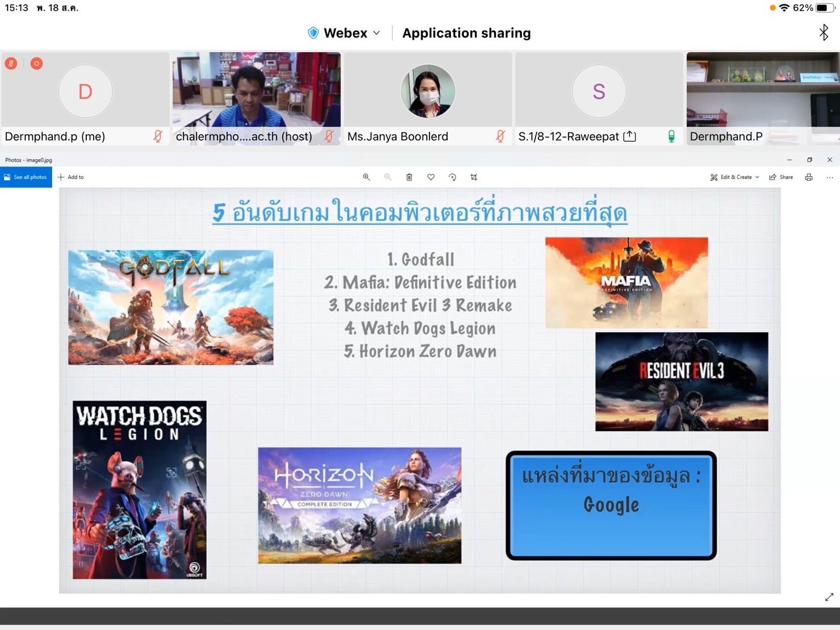
Task: Click the red recording indicator icon
Action: pos(36,64)
